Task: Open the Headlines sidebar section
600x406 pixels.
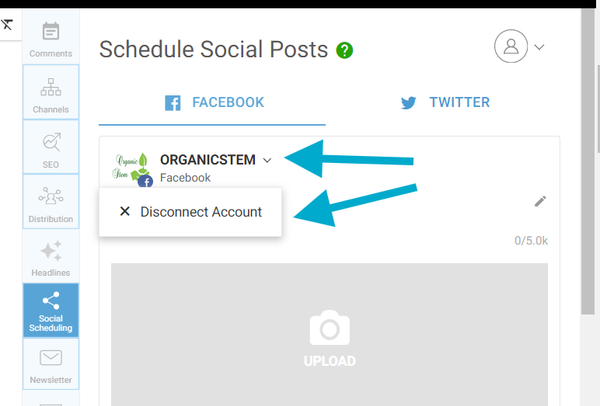Action: tap(51, 257)
